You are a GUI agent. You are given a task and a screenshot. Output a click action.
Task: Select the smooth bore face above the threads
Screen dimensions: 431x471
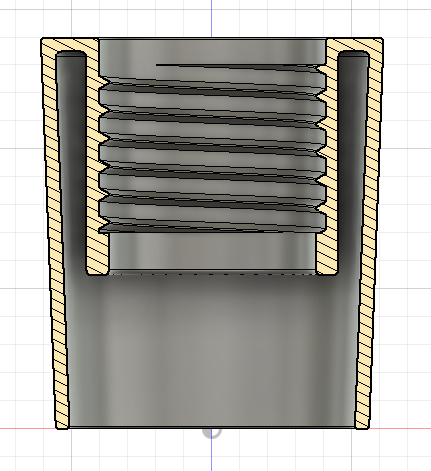212,51
